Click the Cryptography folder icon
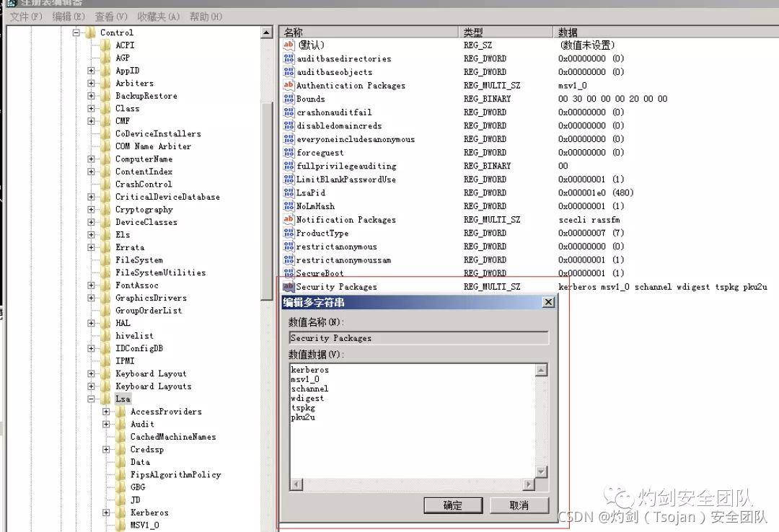This screenshot has width=779, height=532. click(105, 209)
